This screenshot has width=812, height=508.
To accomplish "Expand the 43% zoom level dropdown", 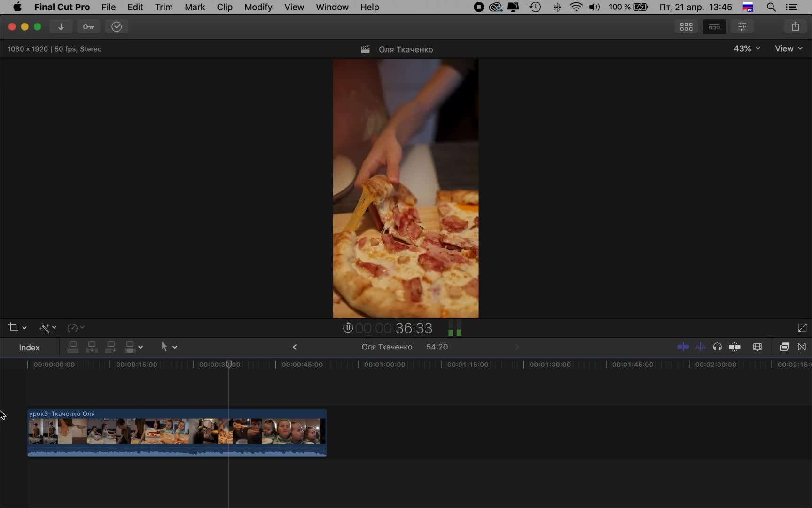I will coord(746,48).
